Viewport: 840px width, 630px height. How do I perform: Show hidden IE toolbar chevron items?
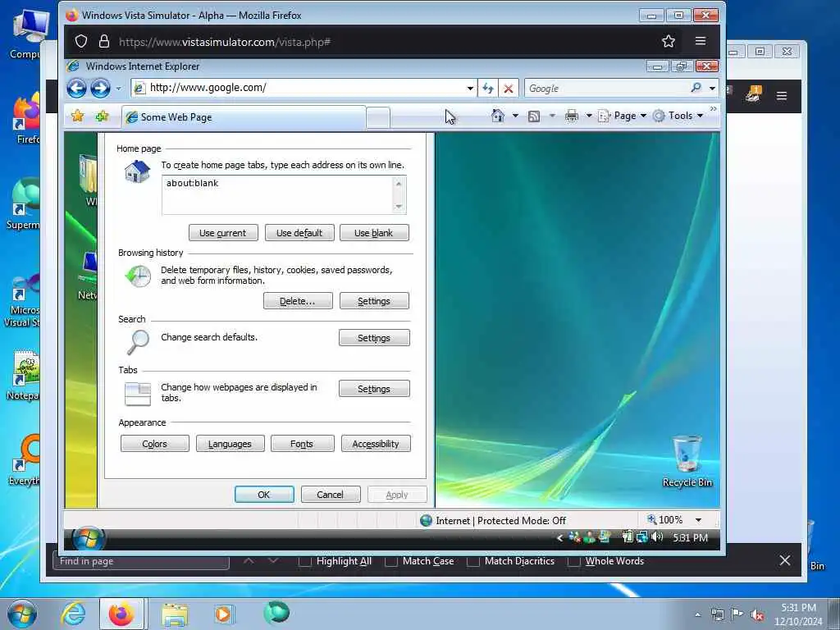(x=713, y=109)
